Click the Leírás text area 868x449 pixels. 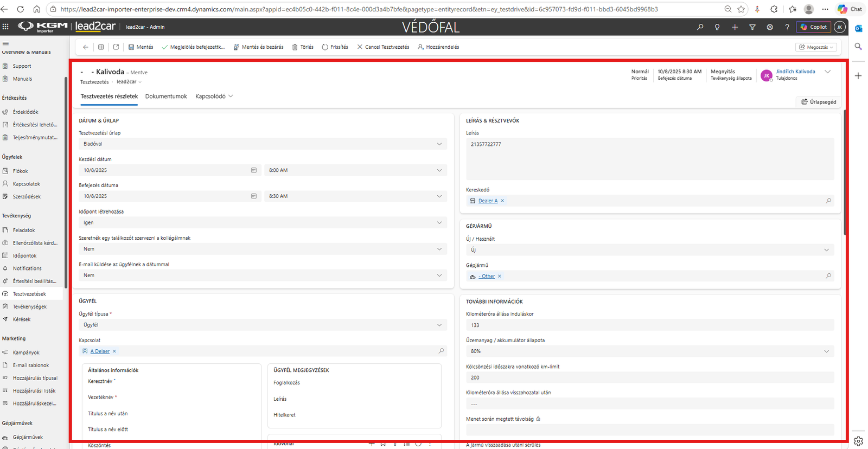tap(650, 159)
